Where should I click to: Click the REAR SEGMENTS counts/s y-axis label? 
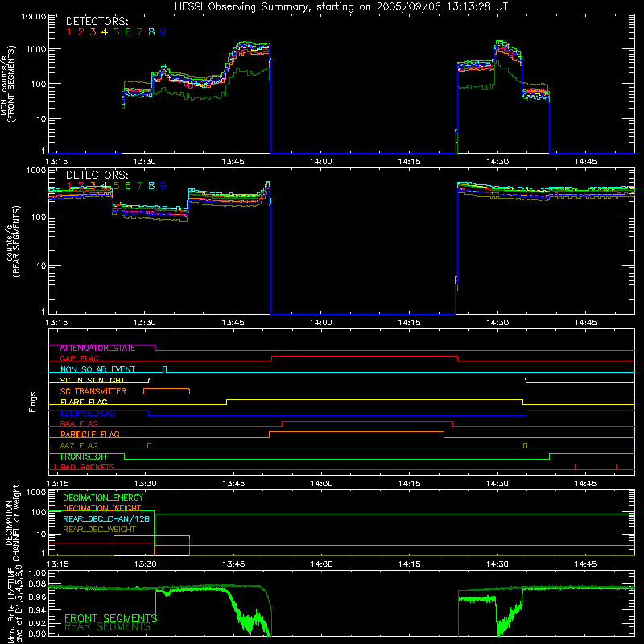click(13, 242)
